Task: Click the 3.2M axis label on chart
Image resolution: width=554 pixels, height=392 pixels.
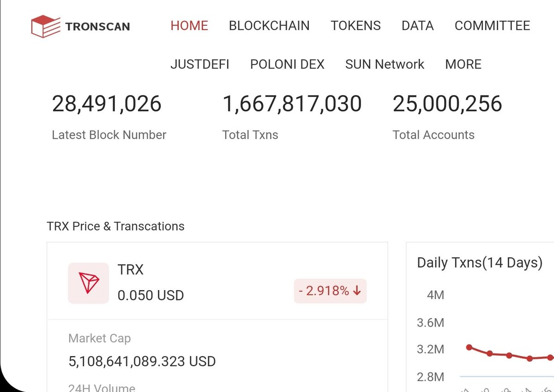Action: (x=430, y=349)
